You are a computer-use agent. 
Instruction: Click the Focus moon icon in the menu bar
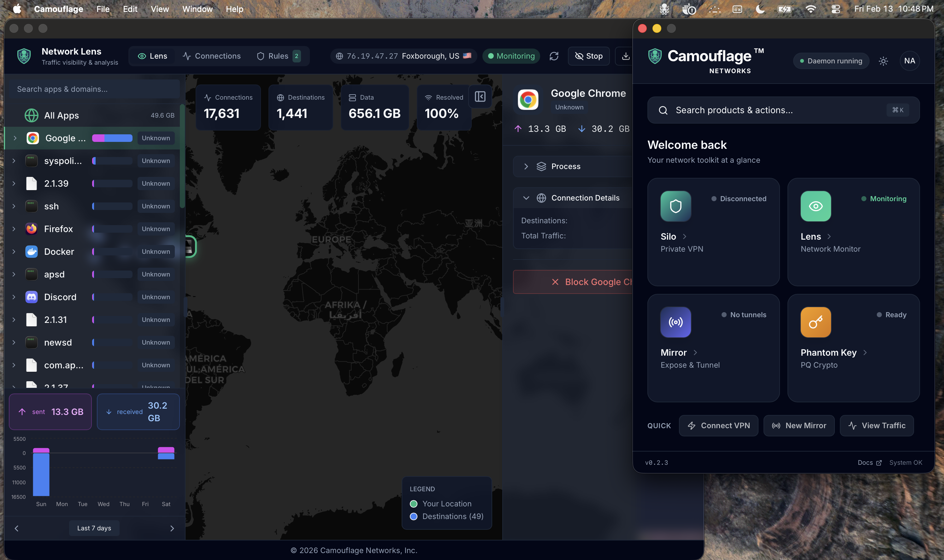coord(760,9)
